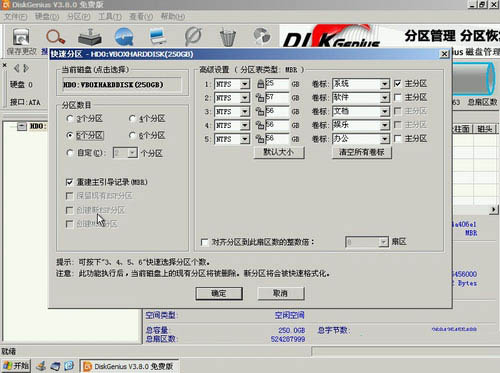The image size is (500, 373).
Task: Open the 查看(V) menu
Action: tap(141, 16)
